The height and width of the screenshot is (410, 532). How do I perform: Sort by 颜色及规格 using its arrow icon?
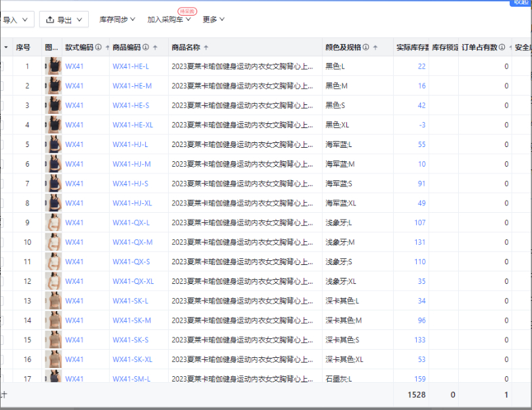point(375,47)
